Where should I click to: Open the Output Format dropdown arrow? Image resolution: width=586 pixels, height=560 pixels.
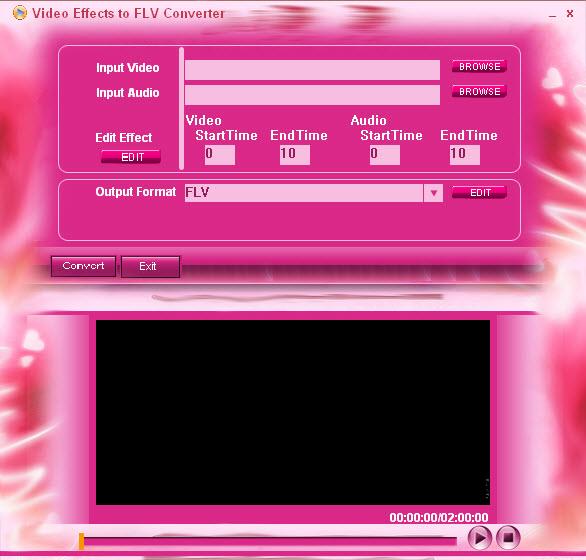click(x=433, y=193)
